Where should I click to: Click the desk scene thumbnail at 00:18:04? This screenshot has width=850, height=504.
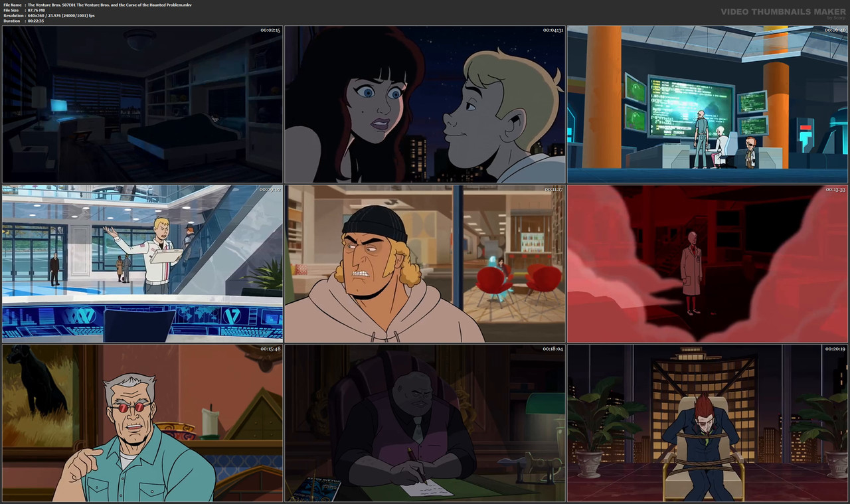[x=425, y=423]
